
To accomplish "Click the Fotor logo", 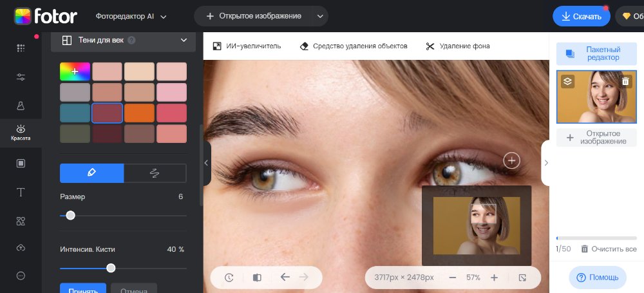I will coord(46,16).
